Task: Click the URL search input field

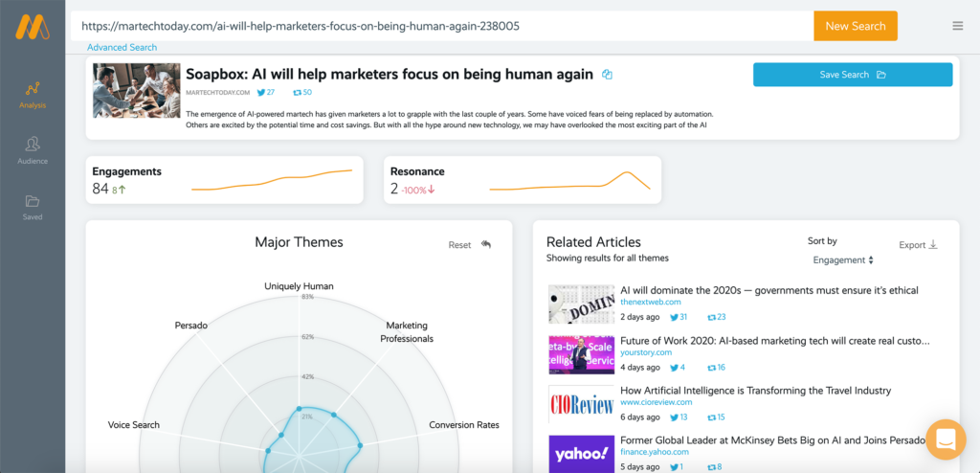Action: point(442,26)
